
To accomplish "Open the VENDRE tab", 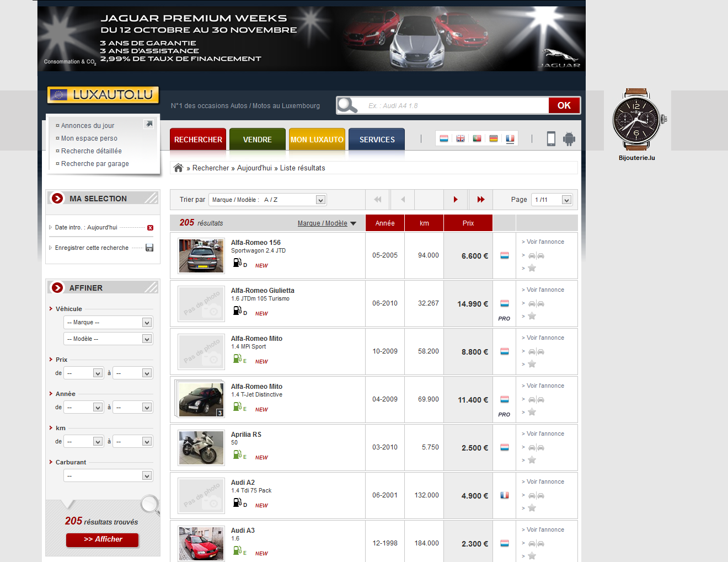I will tap(258, 140).
